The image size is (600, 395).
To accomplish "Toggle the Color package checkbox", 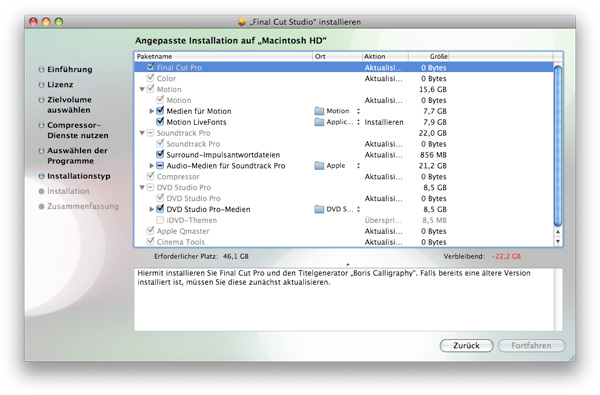I will pos(150,78).
